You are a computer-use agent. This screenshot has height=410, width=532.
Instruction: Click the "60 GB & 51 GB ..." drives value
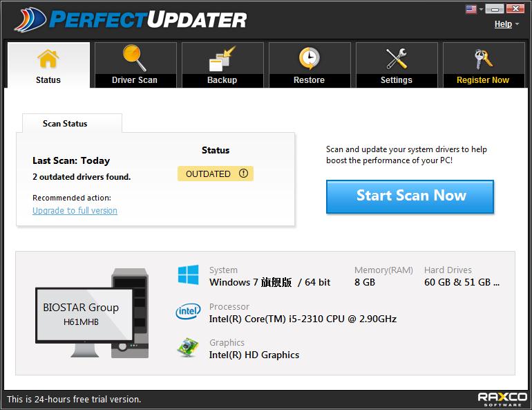pyautogui.click(x=462, y=282)
